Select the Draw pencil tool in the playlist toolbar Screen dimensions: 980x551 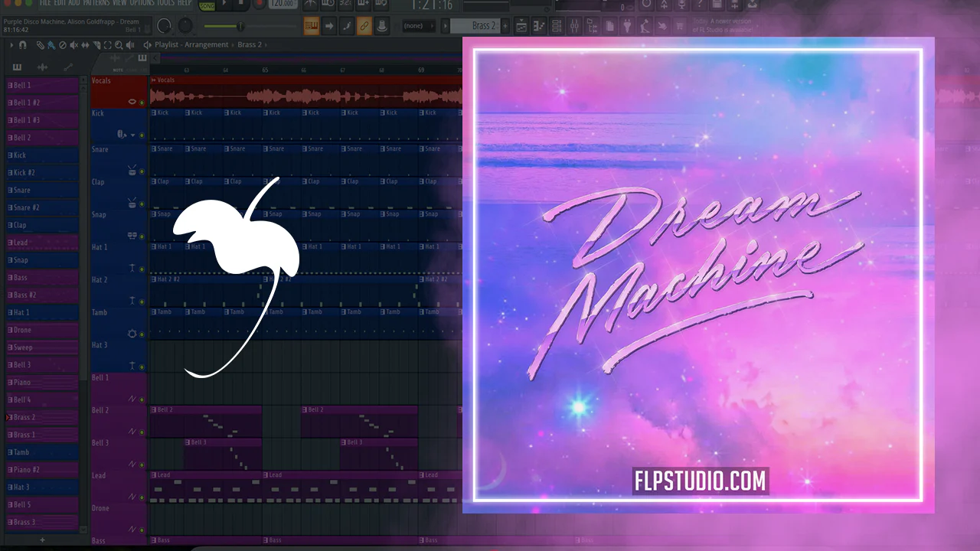[41, 45]
